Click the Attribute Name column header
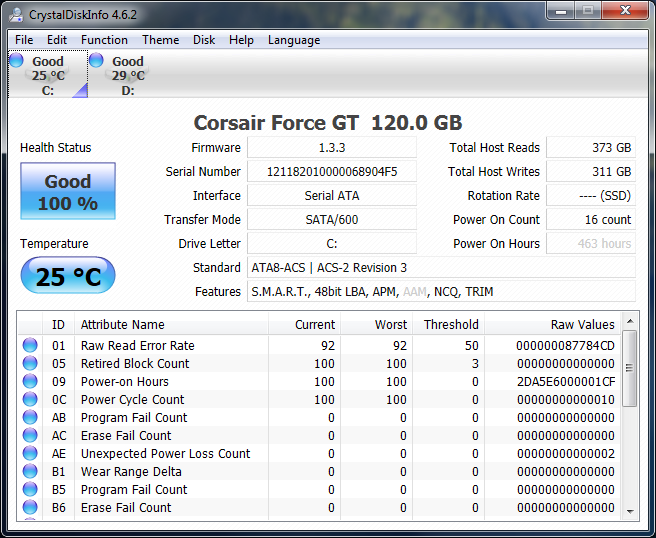Image resolution: width=656 pixels, height=538 pixels. (171, 324)
